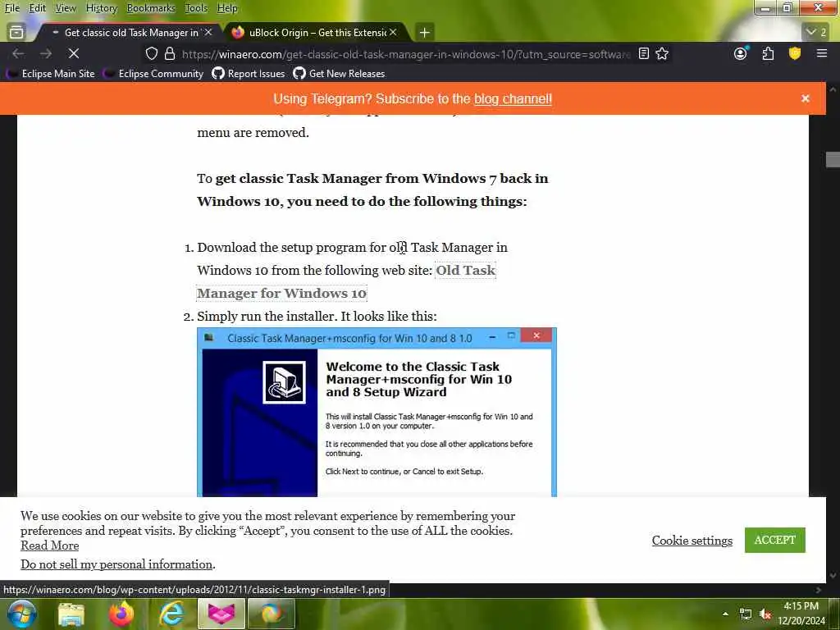The width and height of the screenshot is (840, 630).
Task: Open the pink cat-face taskbar app
Action: (221, 614)
